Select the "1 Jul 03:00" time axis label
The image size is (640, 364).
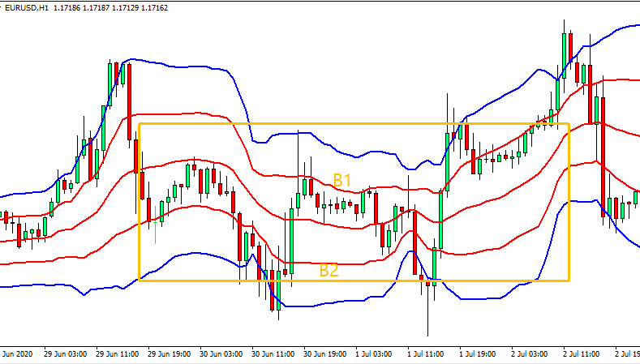tap(373, 354)
